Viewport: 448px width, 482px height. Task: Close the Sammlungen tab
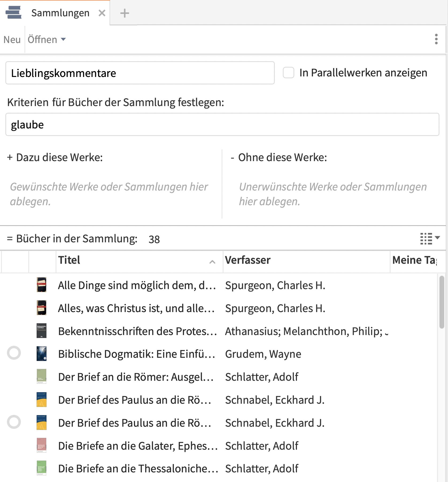click(102, 13)
